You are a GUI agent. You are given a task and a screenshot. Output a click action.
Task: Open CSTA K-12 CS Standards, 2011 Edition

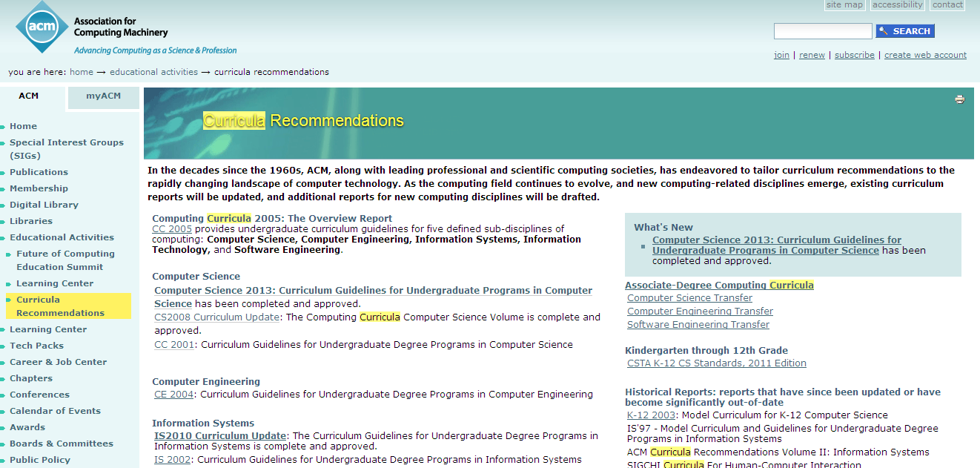coord(717,363)
